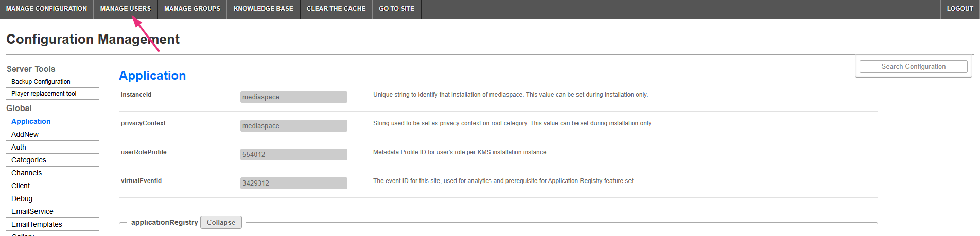980x236 pixels.
Task: Open Manage Users in top navigation
Action: pos(125,9)
